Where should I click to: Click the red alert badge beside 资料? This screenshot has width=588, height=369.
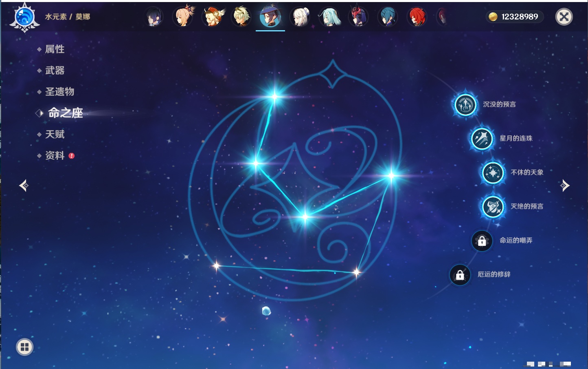[x=72, y=156]
